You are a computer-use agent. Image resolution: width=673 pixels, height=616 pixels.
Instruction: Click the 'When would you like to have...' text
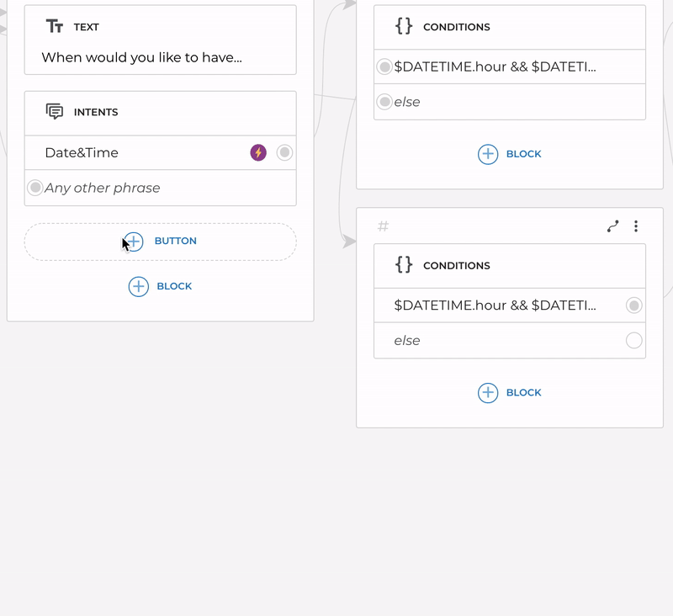[141, 57]
